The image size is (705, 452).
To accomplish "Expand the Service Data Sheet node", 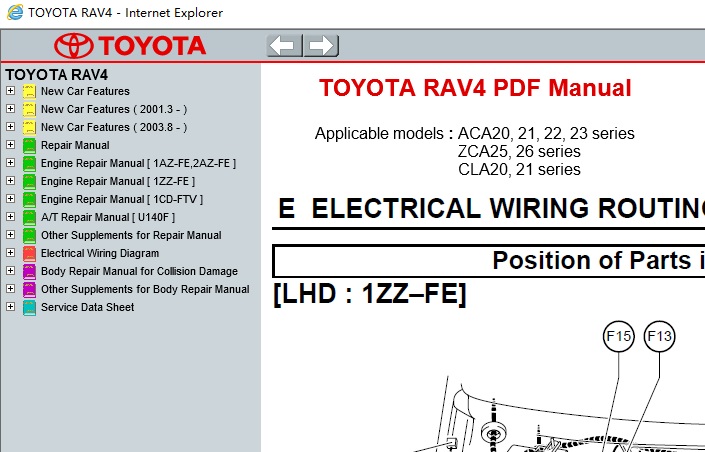I will coord(10,307).
